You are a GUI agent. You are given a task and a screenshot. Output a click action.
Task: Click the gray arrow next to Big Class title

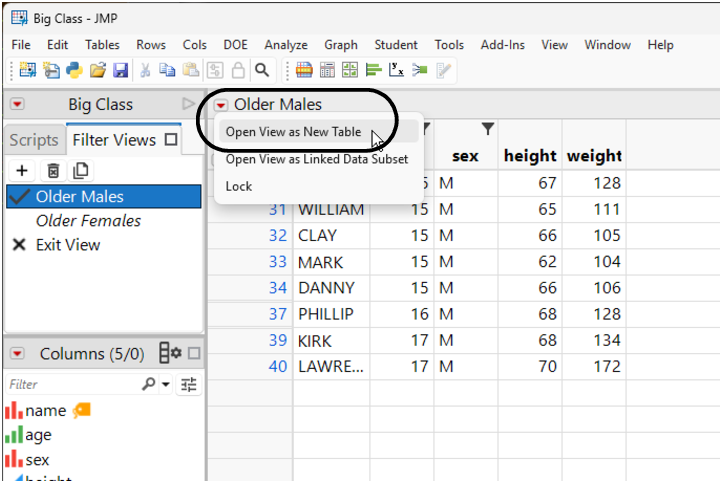[188, 104]
